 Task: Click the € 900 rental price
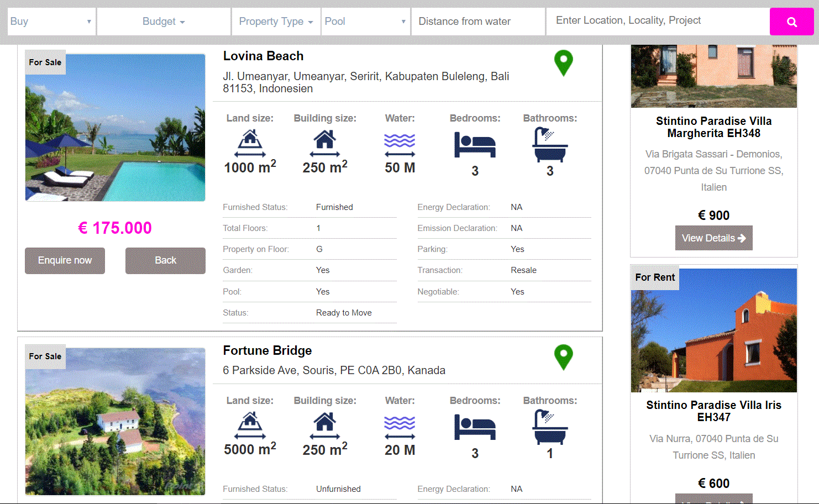tap(713, 216)
